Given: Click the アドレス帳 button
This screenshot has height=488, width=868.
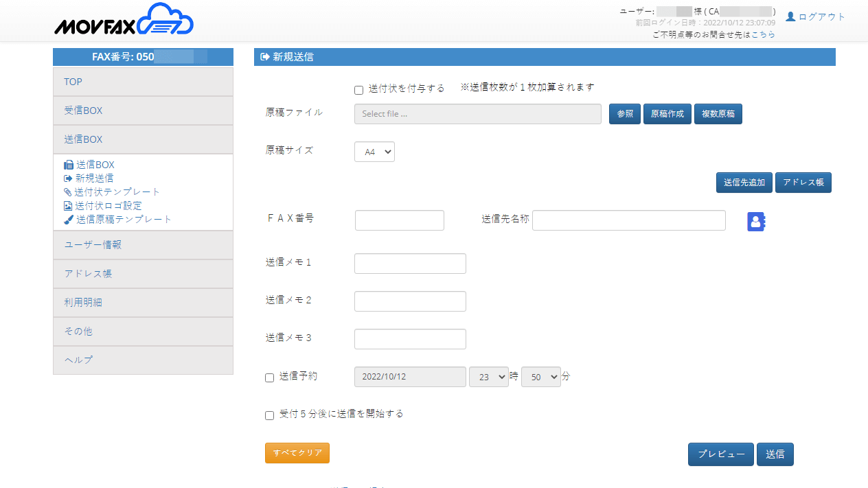Looking at the screenshot, I should [x=803, y=183].
